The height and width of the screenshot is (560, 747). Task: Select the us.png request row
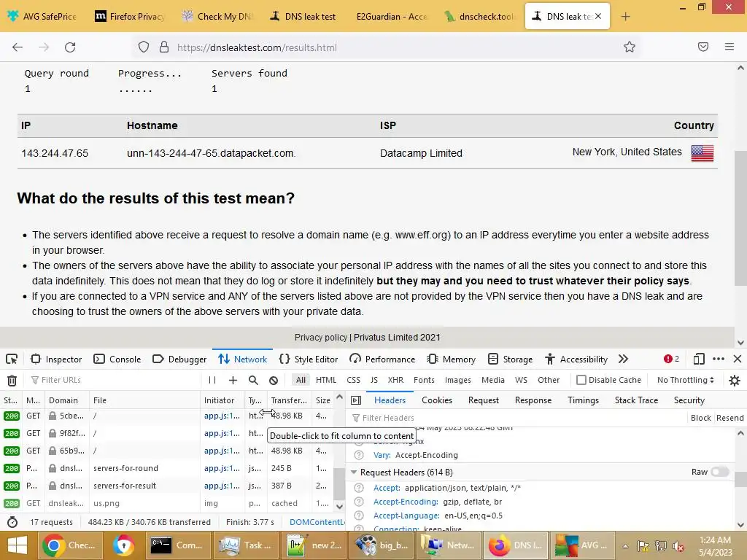(167, 503)
